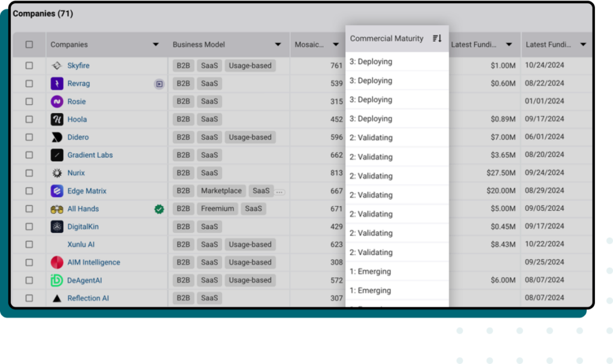The image size is (613, 364).
Task: Click the Commercial Maturity column header
Action: [387, 38]
